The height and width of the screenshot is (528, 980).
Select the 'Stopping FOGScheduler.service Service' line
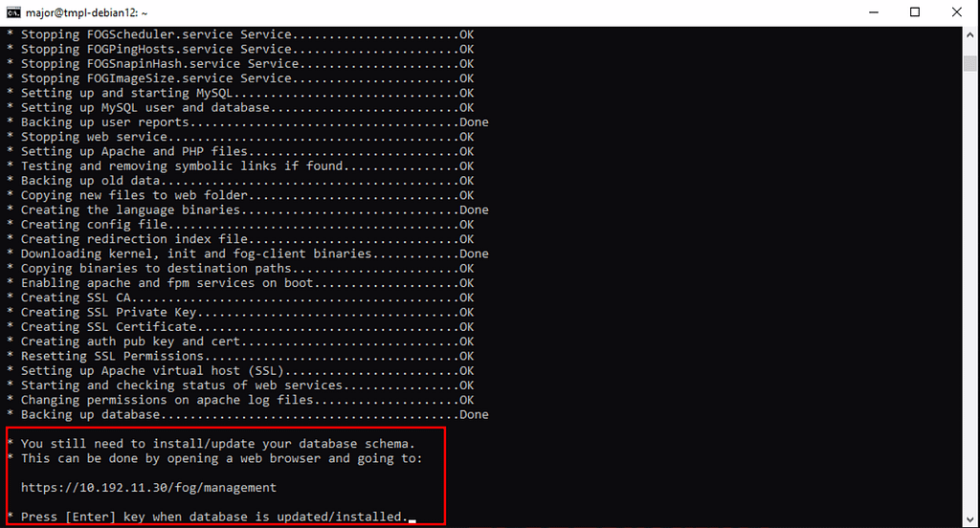tap(240, 34)
